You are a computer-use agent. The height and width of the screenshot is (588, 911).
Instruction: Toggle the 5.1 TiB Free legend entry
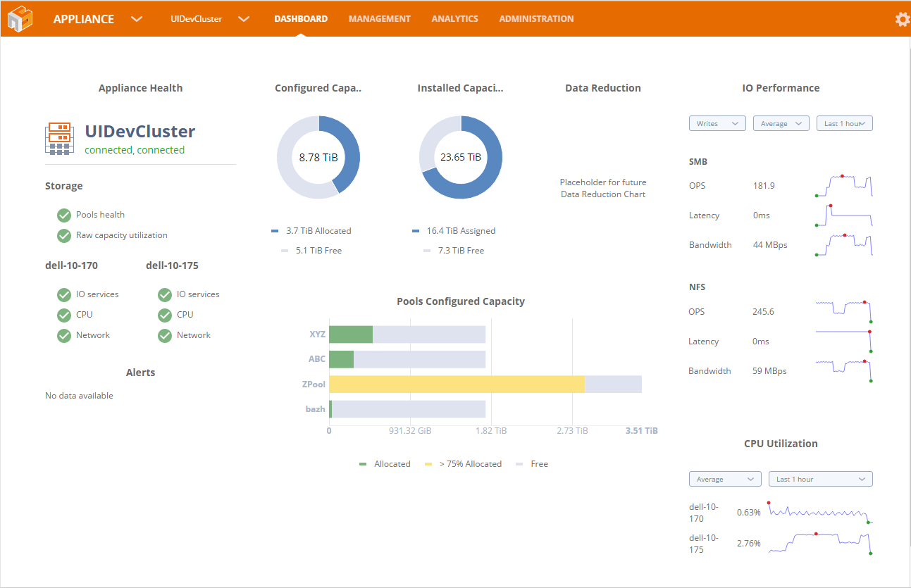click(x=311, y=251)
